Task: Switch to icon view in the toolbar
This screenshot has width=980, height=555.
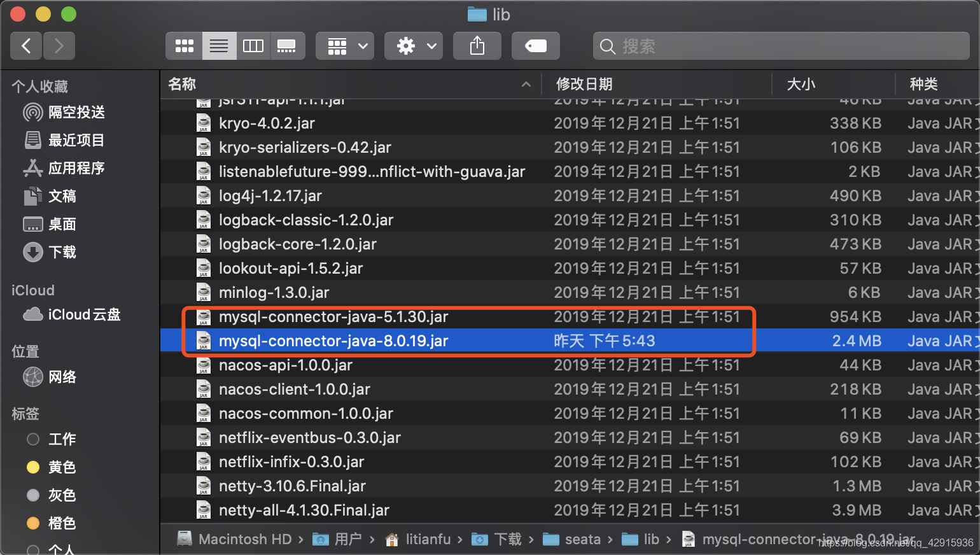Action: pyautogui.click(x=184, y=45)
